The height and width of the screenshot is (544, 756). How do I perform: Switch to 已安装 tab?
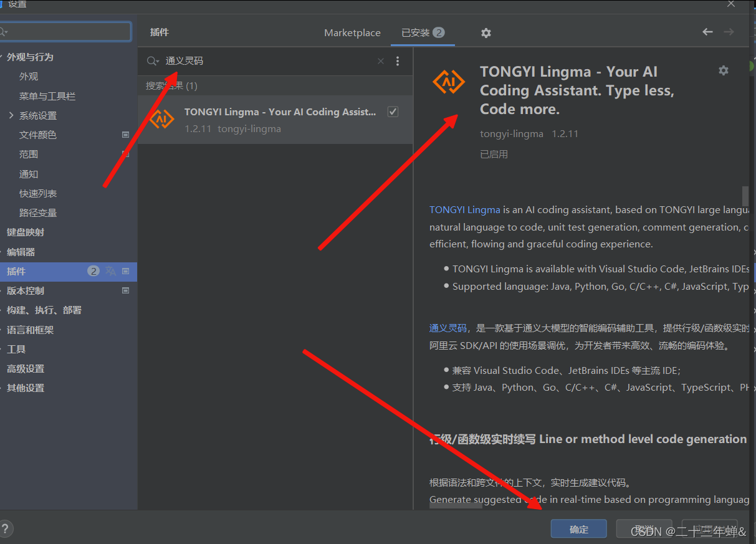pos(423,33)
